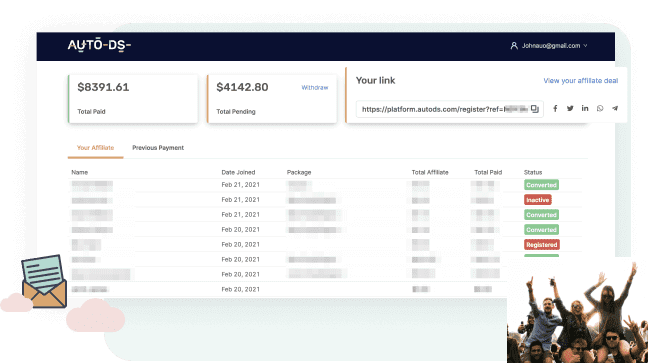The image size is (650, 363).
Task: Share link on Facebook
Action: (x=555, y=109)
